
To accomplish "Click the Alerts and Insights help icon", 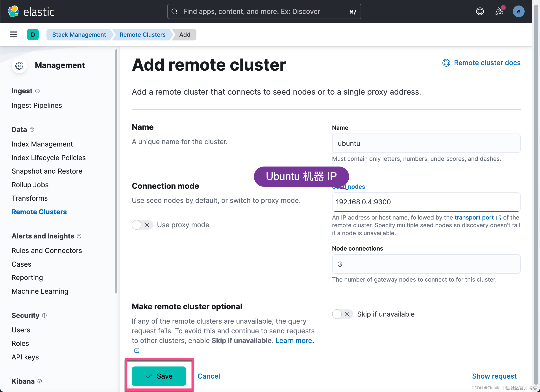I will (x=79, y=236).
